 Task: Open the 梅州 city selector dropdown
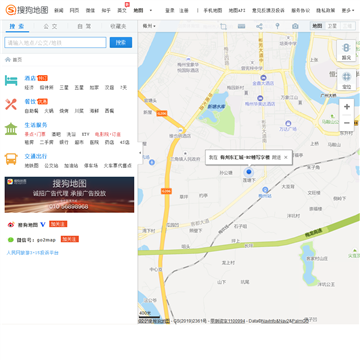click(149, 26)
